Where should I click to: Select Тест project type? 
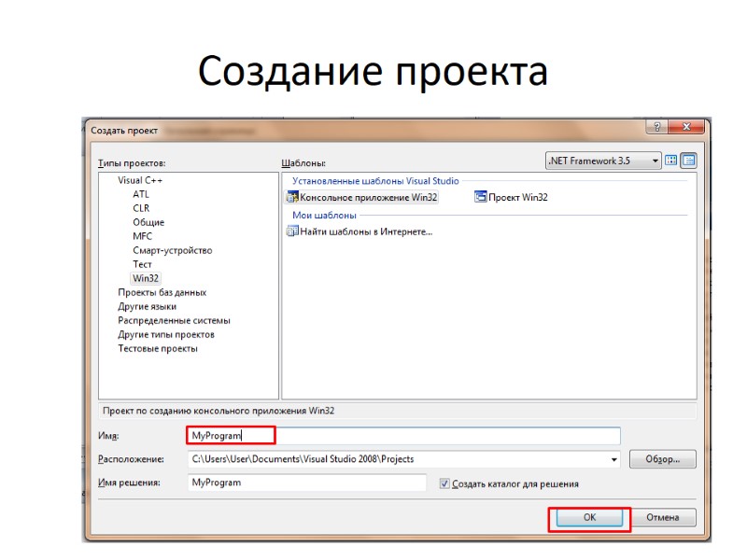pyautogui.click(x=142, y=264)
